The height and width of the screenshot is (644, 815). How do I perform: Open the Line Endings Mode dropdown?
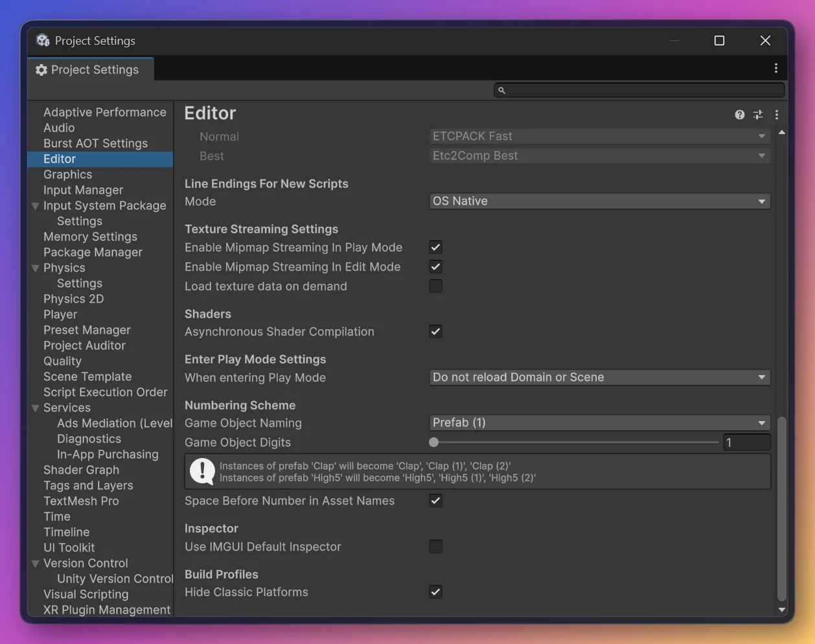point(600,201)
